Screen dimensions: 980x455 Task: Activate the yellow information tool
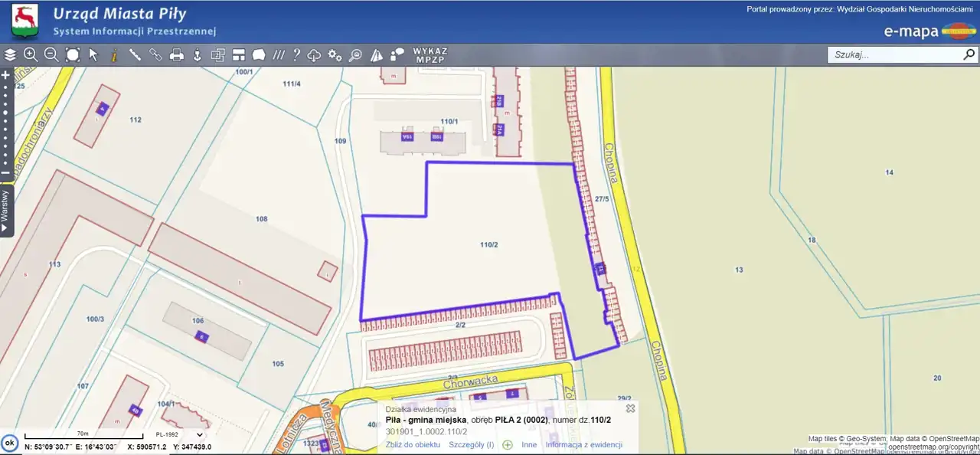pyautogui.click(x=113, y=54)
